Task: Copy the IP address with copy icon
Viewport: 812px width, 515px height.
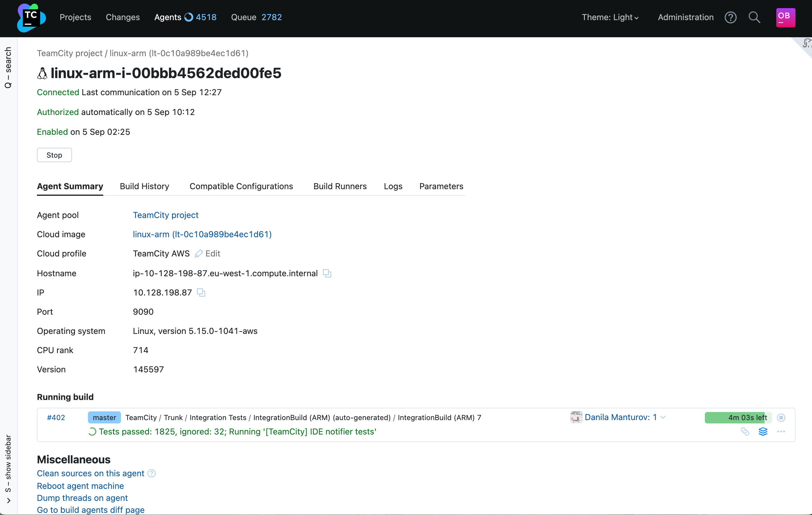Action: click(201, 292)
